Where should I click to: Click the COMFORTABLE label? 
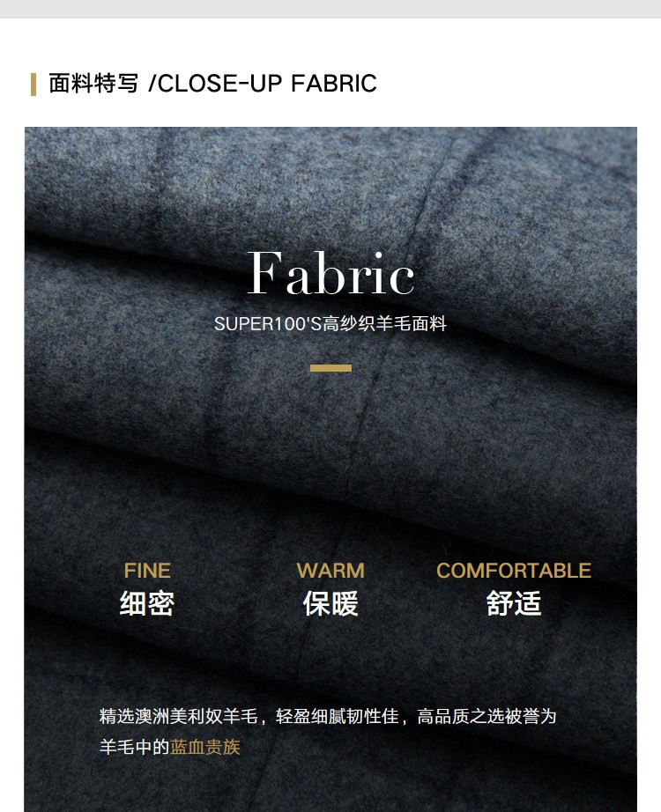pyautogui.click(x=514, y=571)
